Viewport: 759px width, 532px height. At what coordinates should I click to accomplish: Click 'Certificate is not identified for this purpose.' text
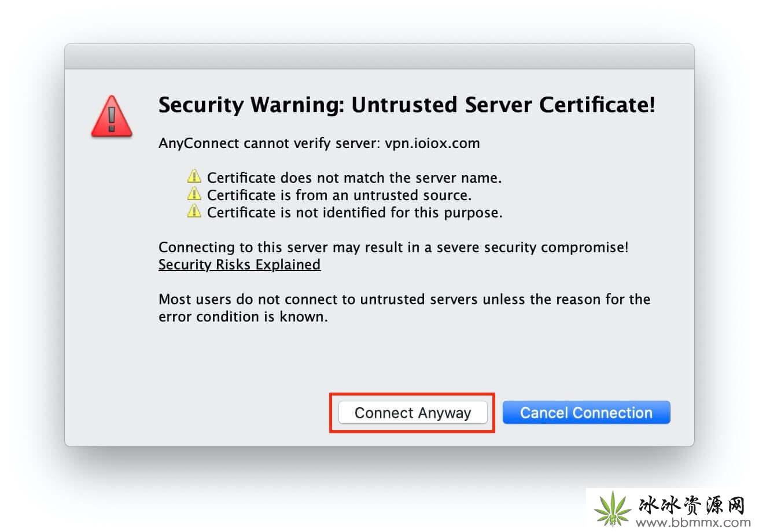(355, 212)
